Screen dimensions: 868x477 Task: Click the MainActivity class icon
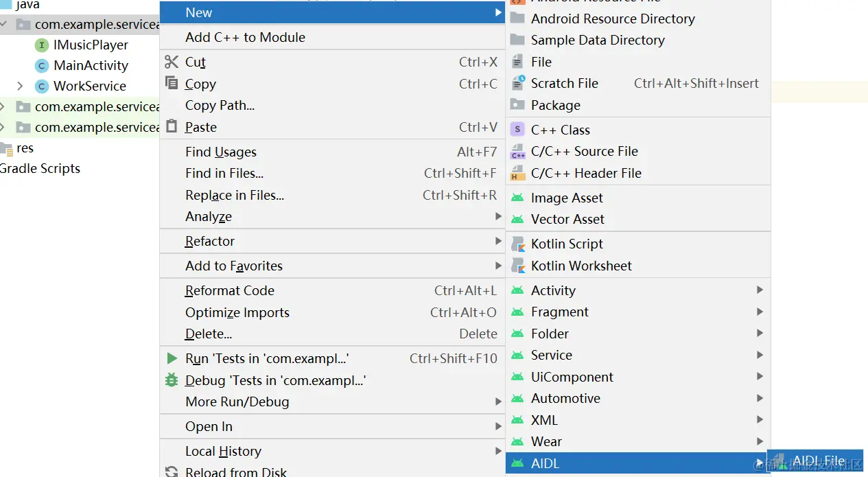coord(42,65)
